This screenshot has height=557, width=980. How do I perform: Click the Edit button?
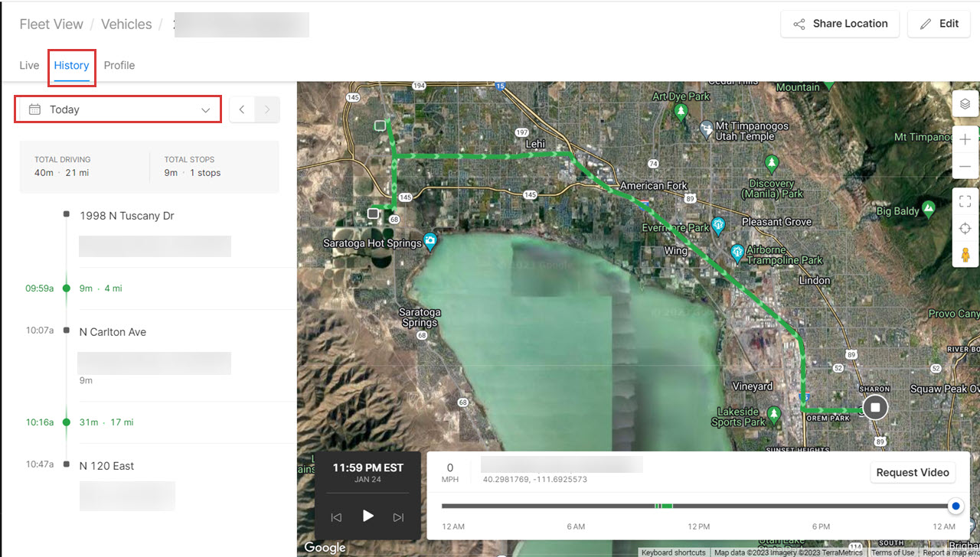click(x=939, y=24)
